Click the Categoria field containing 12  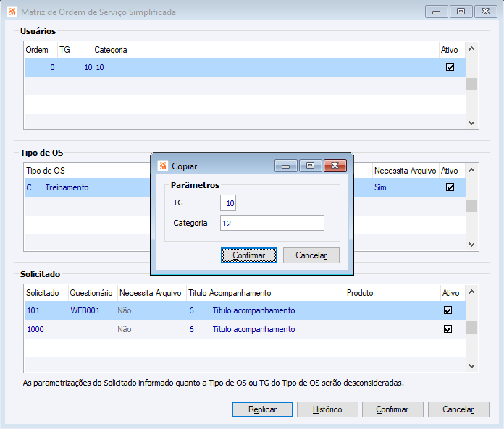pos(272,223)
